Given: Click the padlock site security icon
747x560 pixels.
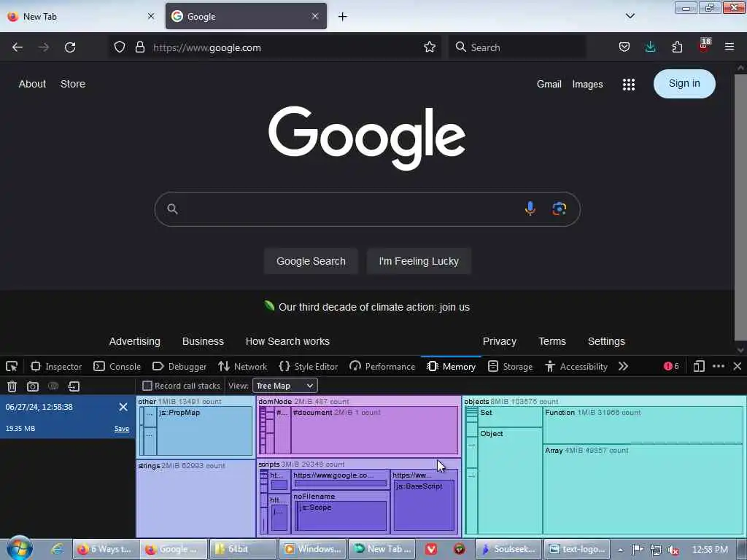Looking at the screenshot, I should pyautogui.click(x=139, y=47).
